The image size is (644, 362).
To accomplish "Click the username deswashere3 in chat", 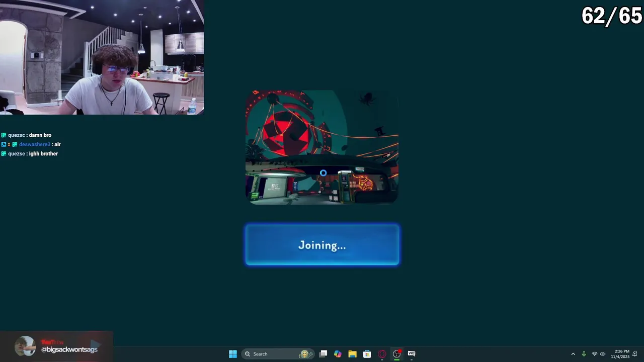I will [35, 144].
